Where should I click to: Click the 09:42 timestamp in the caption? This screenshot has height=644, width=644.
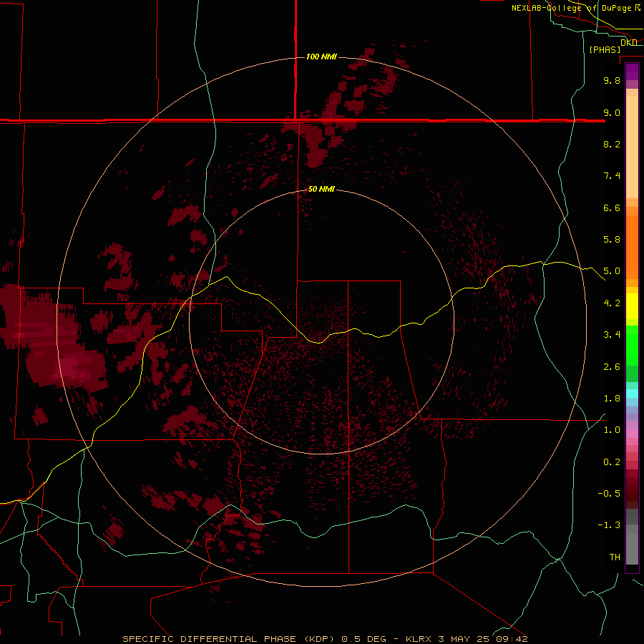pos(513,639)
